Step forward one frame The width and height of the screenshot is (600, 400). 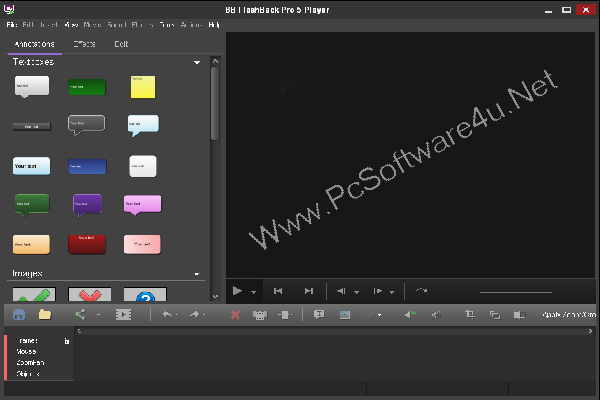[378, 291]
